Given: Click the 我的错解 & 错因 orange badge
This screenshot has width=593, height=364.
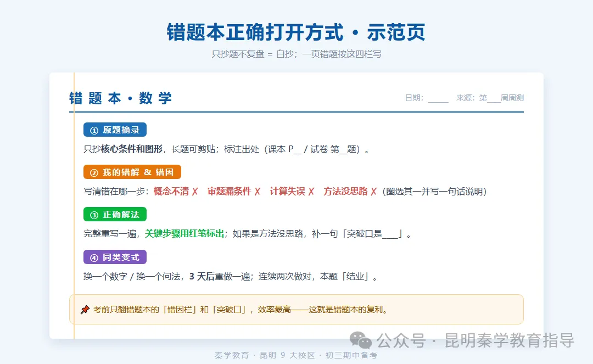Looking at the screenshot, I should tap(132, 172).
